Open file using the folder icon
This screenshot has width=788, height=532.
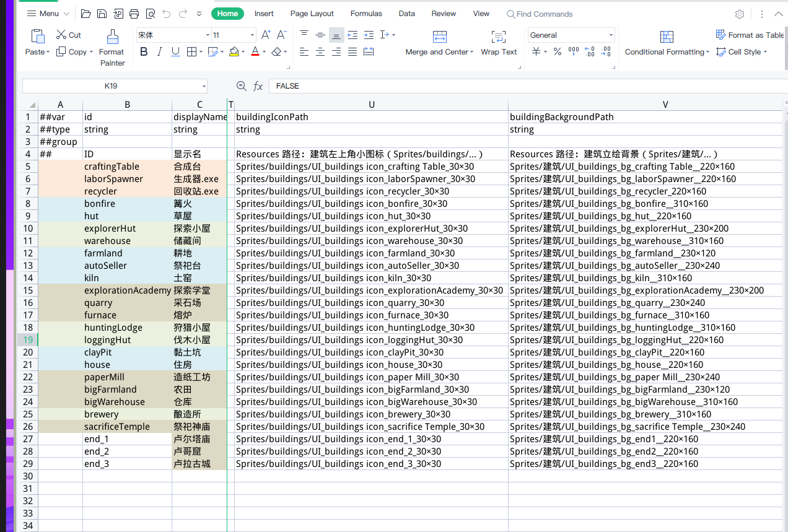point(86,14)
